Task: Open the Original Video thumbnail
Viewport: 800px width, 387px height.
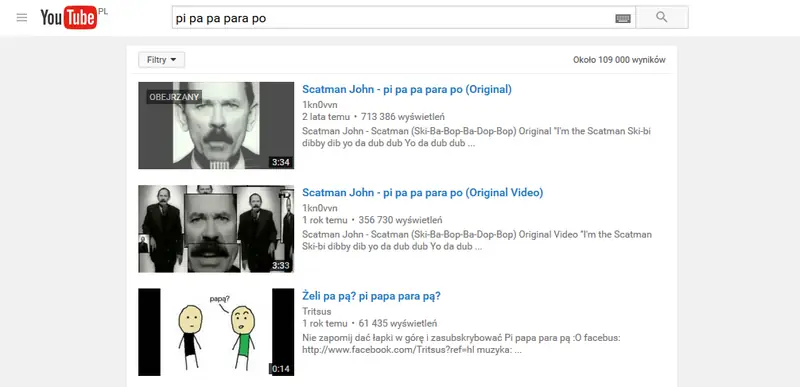Action: coord(216,229)
